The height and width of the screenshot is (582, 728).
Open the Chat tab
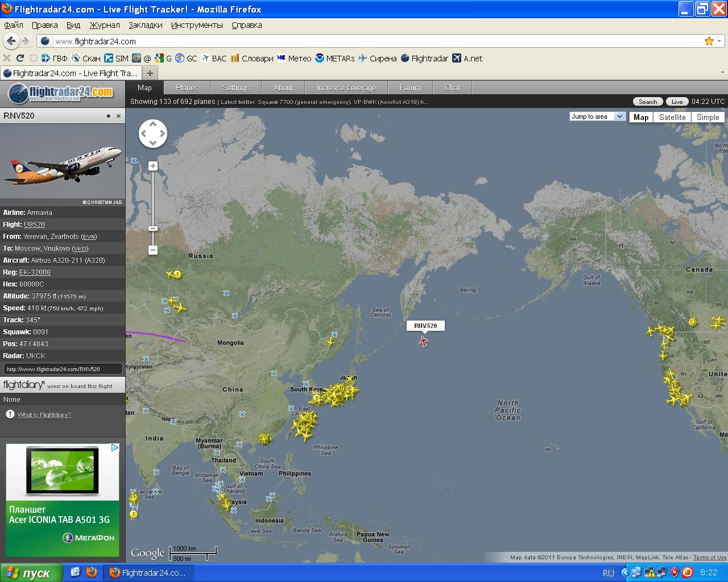point(452,88)
